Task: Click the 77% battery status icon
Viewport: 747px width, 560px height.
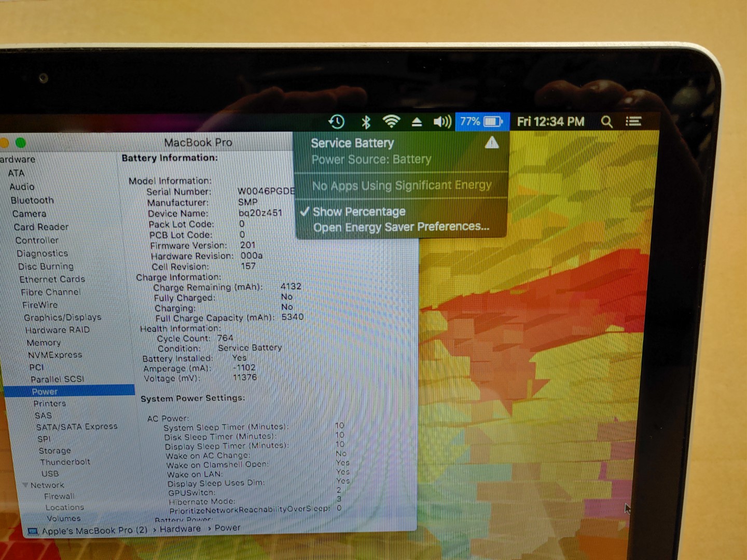Action: [482, 121]
